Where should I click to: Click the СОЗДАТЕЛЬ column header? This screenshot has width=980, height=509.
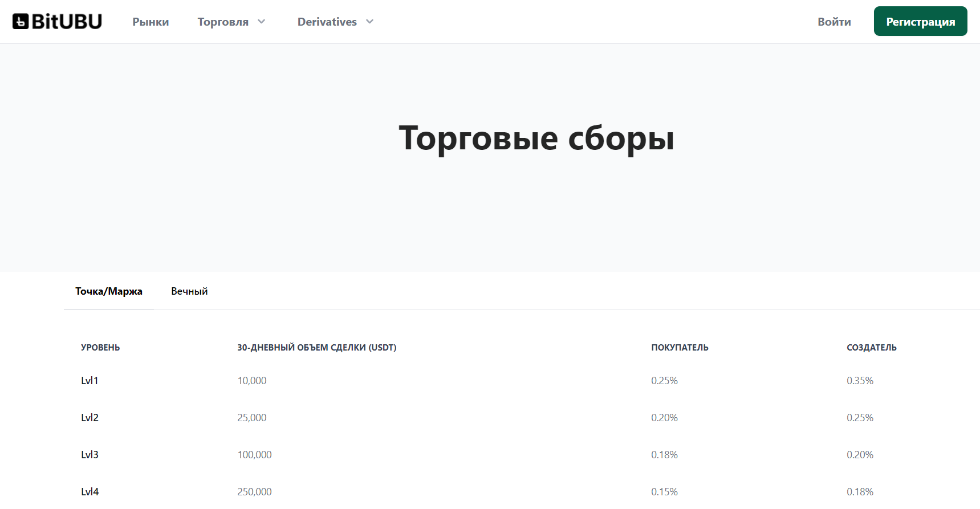click(x=872, y=348)
